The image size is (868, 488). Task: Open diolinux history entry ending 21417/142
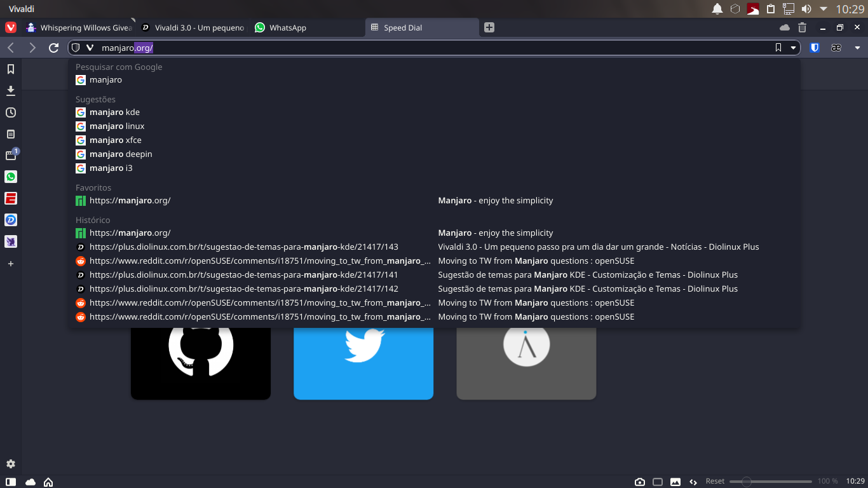(434, 289)
